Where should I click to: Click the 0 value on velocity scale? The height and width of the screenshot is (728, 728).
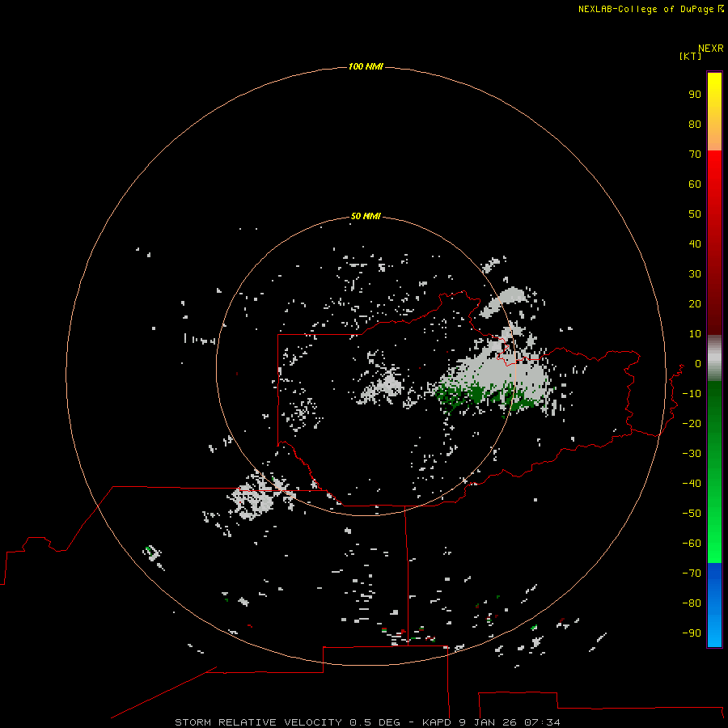point(698,364)
